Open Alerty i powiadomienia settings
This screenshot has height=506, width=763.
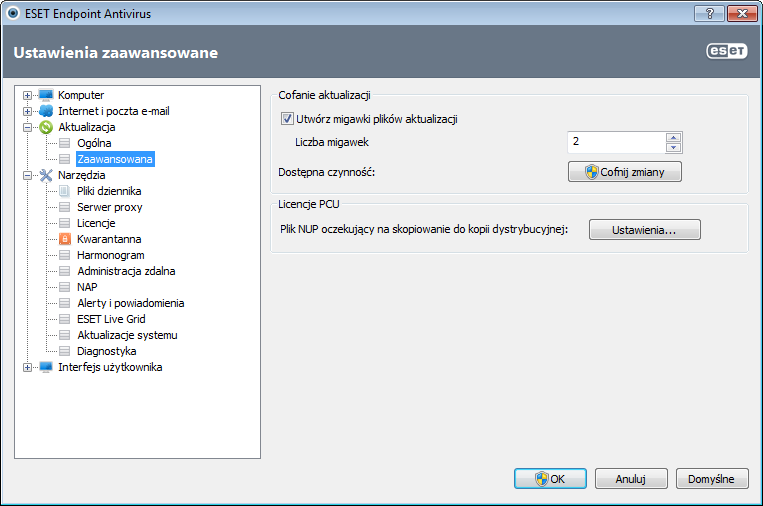tap(130, 303)
